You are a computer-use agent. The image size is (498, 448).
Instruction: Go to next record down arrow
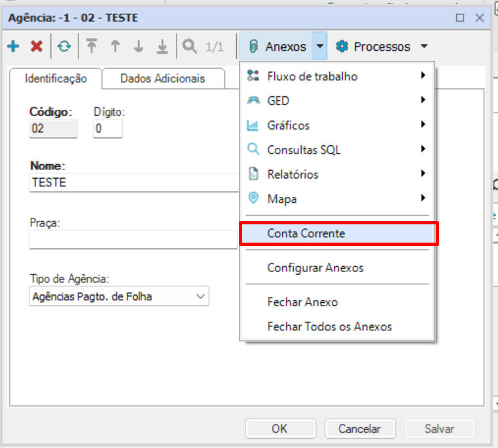pos(139,46)
